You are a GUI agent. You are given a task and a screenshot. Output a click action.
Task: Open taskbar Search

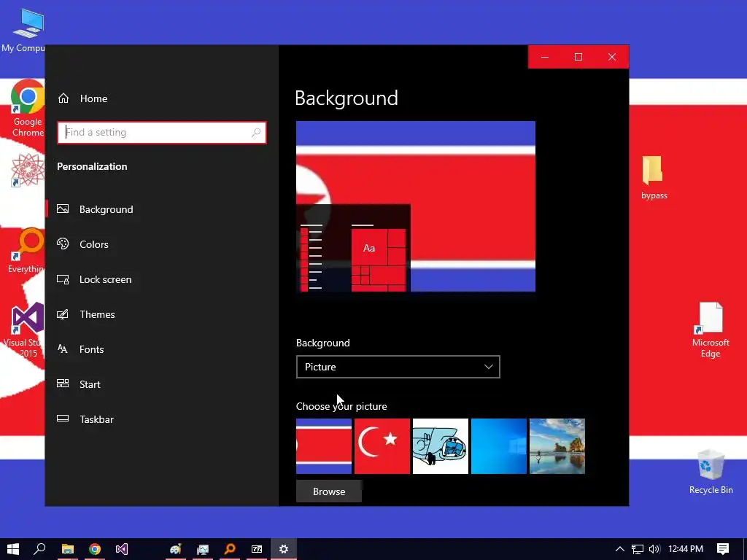(x=39, y=549)
